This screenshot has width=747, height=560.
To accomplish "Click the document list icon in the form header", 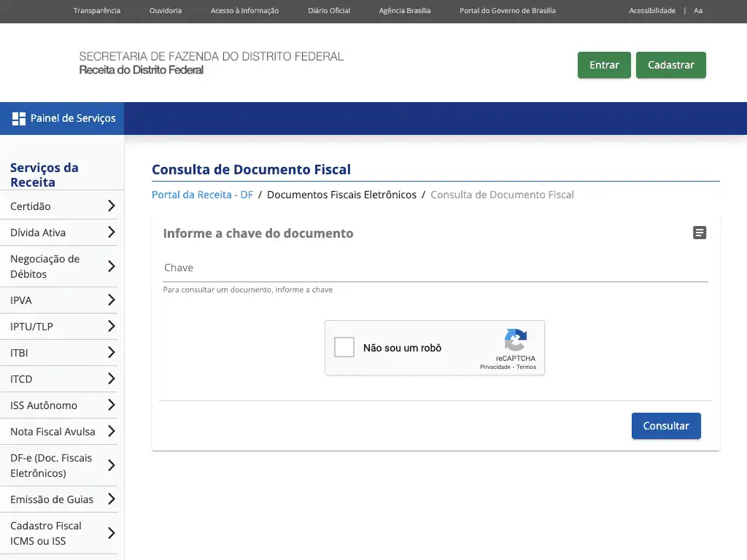I will (699, 233).
